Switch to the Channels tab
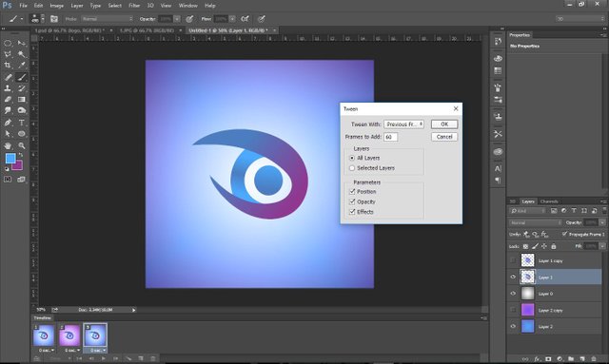Screen dimensions: 609x364 (x=549, y=201)
